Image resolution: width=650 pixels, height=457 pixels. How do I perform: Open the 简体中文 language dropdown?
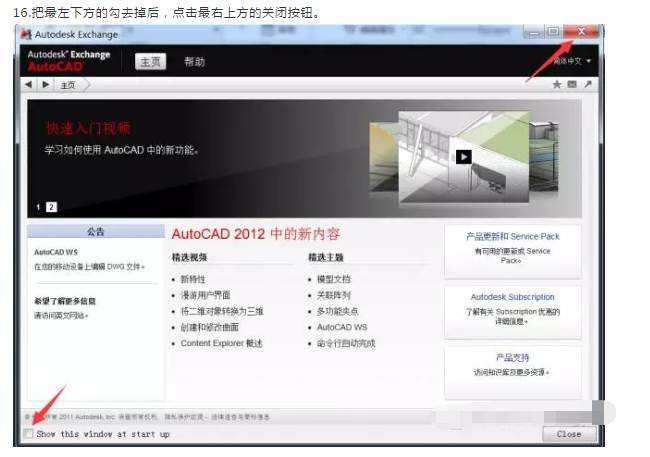point(572,61)
